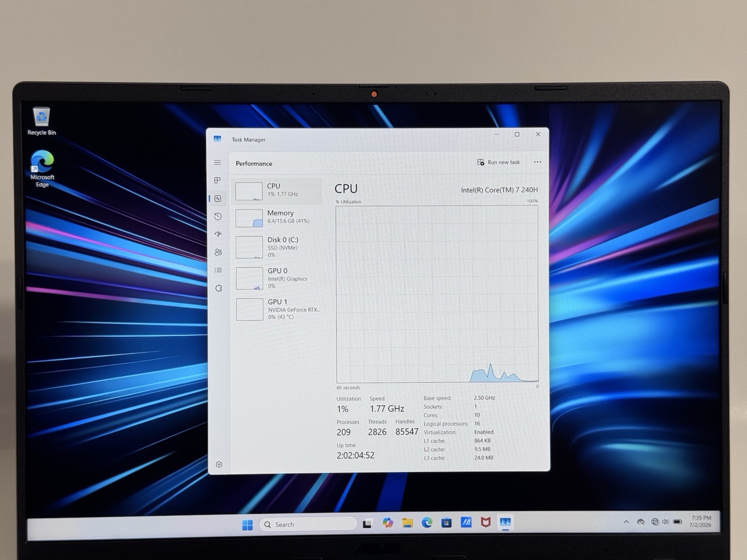Open File Explorer from the taskbar

407,523
